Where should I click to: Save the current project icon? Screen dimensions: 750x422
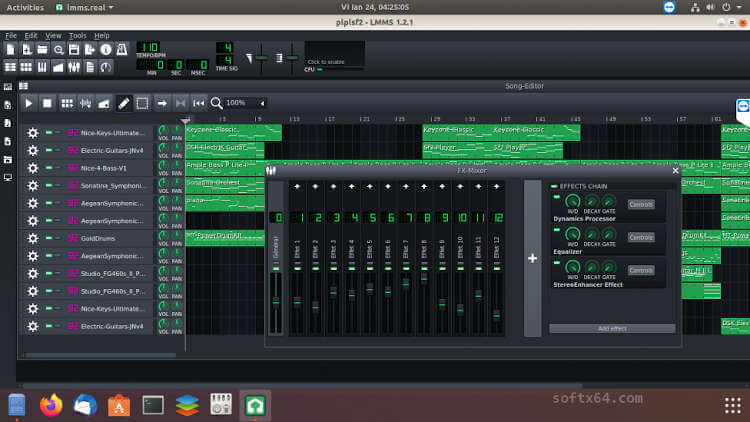coord(74,49)
